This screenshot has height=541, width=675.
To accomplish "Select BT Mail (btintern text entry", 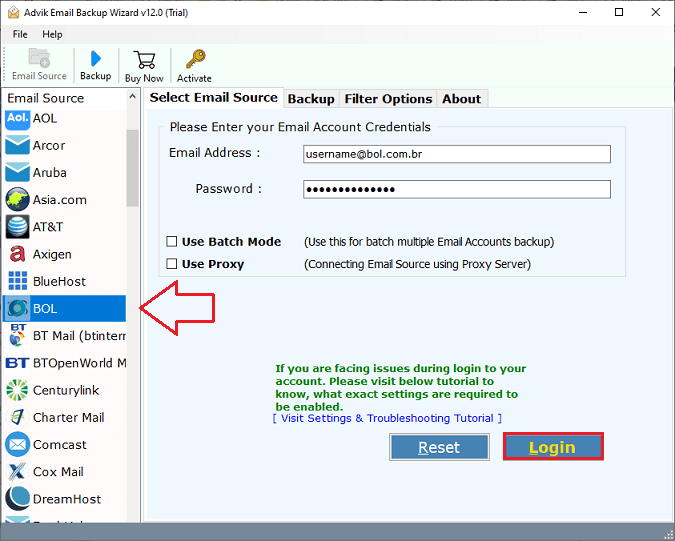I will pos(79,336).
